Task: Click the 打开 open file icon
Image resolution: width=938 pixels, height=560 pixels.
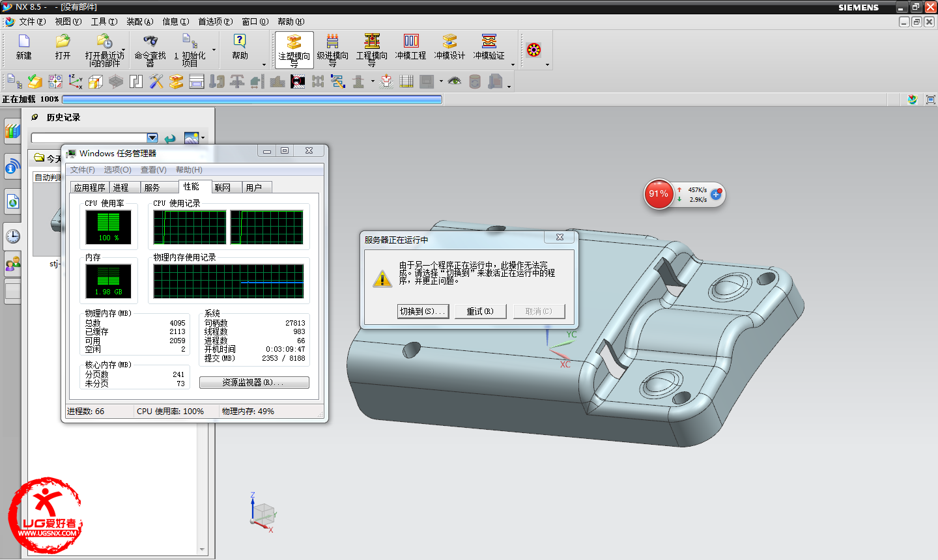Action: pyautogui.click(x=63, y=42)
